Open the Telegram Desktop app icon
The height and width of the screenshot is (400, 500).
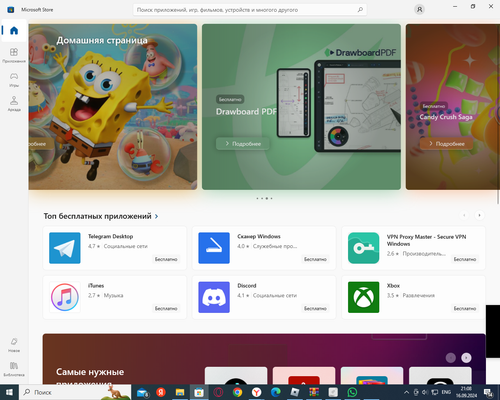click(x=65, y=248)
